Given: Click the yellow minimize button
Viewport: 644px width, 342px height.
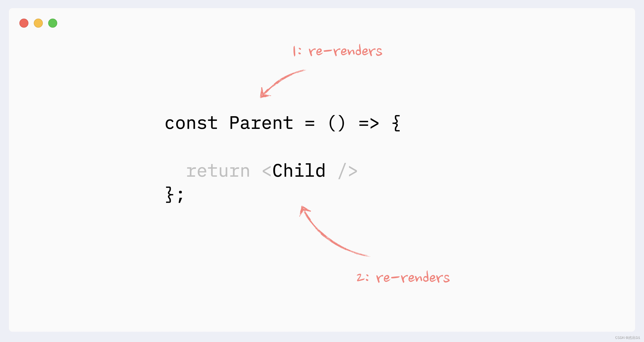Looking at the screenshot, I should click(38, 23).
